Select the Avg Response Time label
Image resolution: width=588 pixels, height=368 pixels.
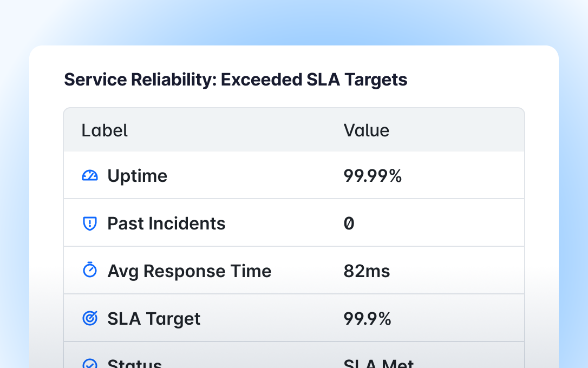189,271
